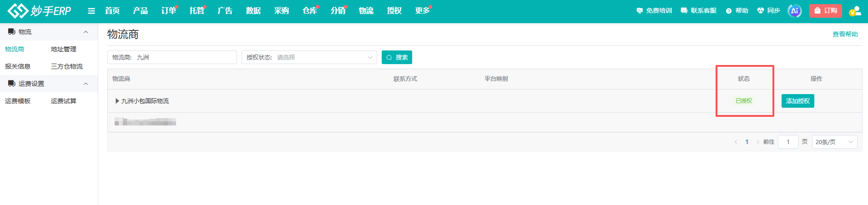This screenshot has width=868, height=205.
Task: Open 地址管理 in sidebar
Action: [x=64, y=49]
